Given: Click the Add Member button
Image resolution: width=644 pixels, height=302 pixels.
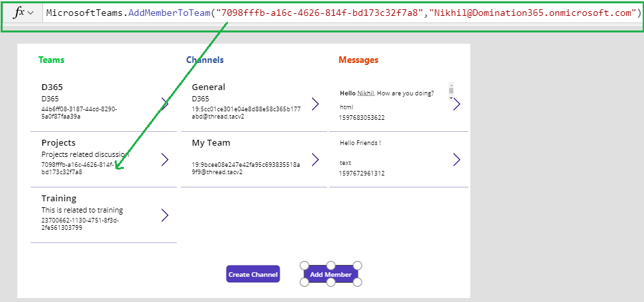Looking at the screenshot, I should [331, 274].
